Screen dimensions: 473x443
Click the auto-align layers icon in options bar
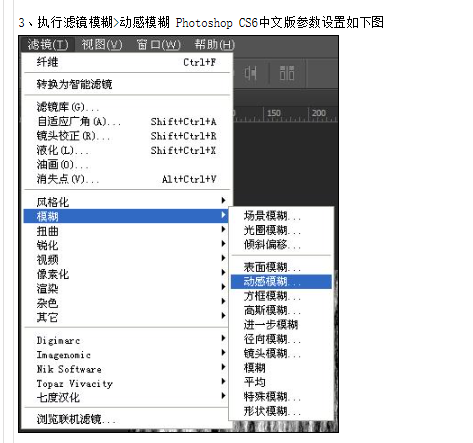tap(287, 73)
